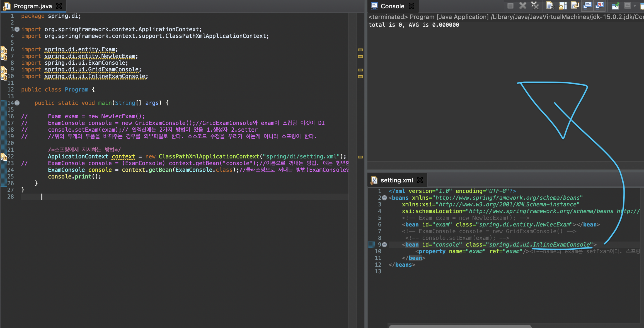Image resolution: width=644 pixels, height=328 pixels.
Task: Click warning icon beside line 6 import
Action: click(4, 50)
